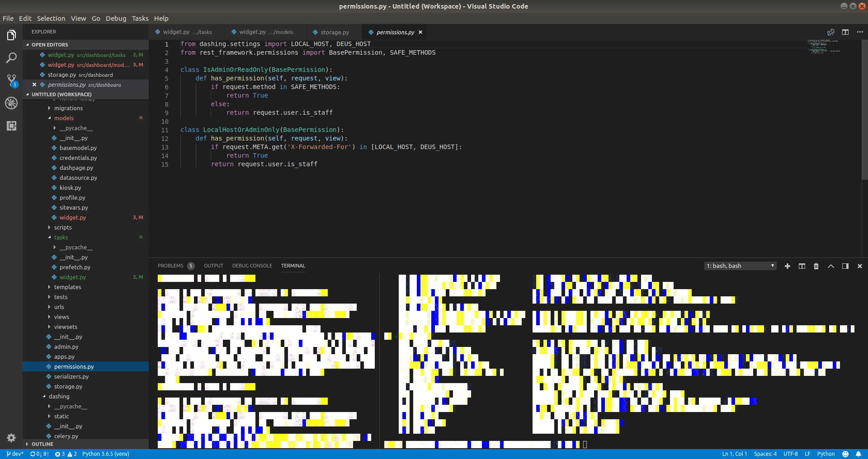Toggle notifications via the status bar bell
The height and width of the screenshot is (459, 868).
point(859,454)
